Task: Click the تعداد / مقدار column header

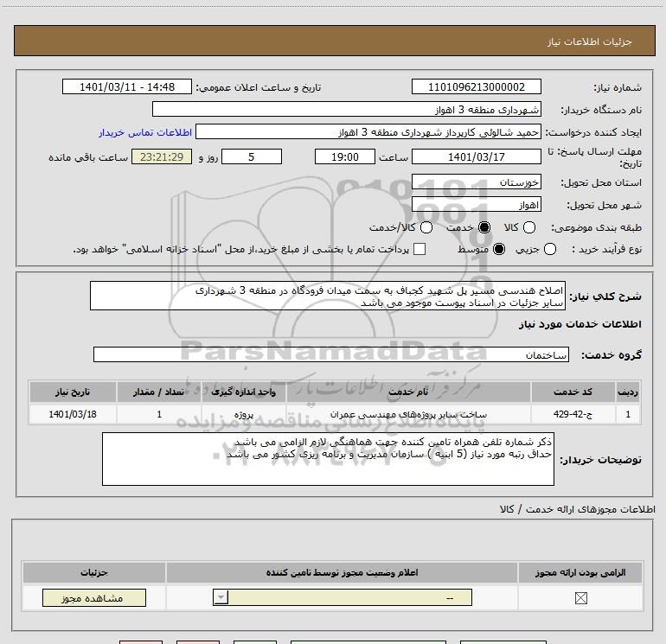Action: [x=158, y=392]
